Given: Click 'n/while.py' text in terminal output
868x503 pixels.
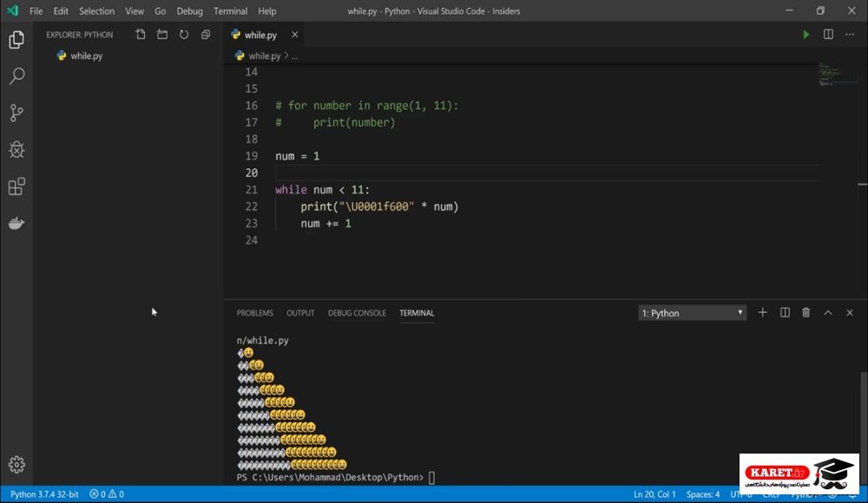Looking at the screenshot, I should (262, 340).
